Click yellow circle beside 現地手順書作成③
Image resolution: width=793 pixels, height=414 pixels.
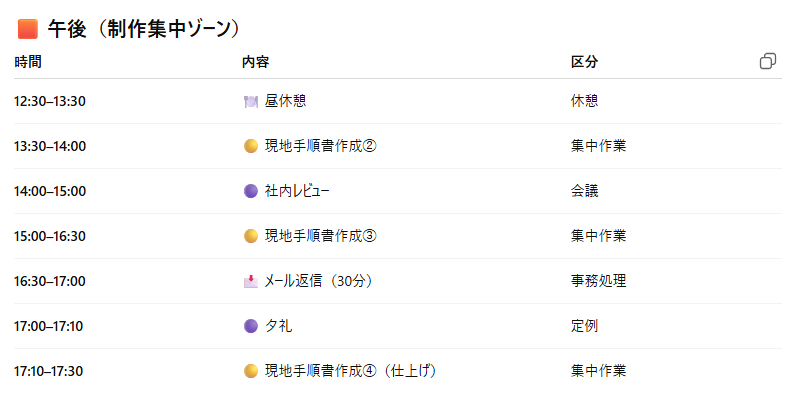[251, 236]
